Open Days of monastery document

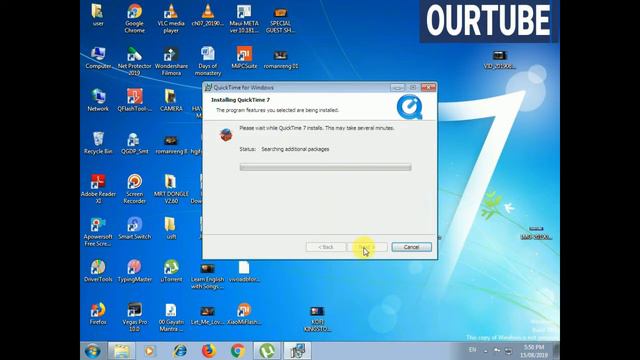[208, 61]
